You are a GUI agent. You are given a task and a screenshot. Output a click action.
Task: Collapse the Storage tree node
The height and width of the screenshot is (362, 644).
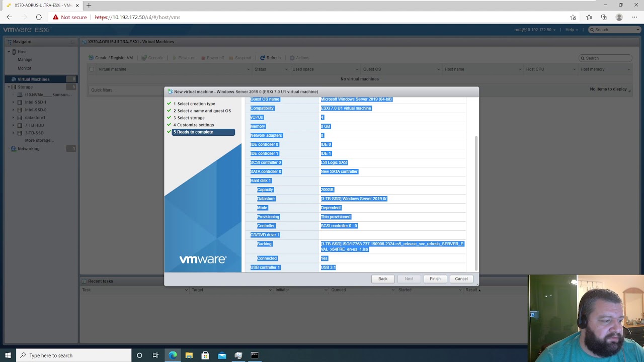(9, 87)
